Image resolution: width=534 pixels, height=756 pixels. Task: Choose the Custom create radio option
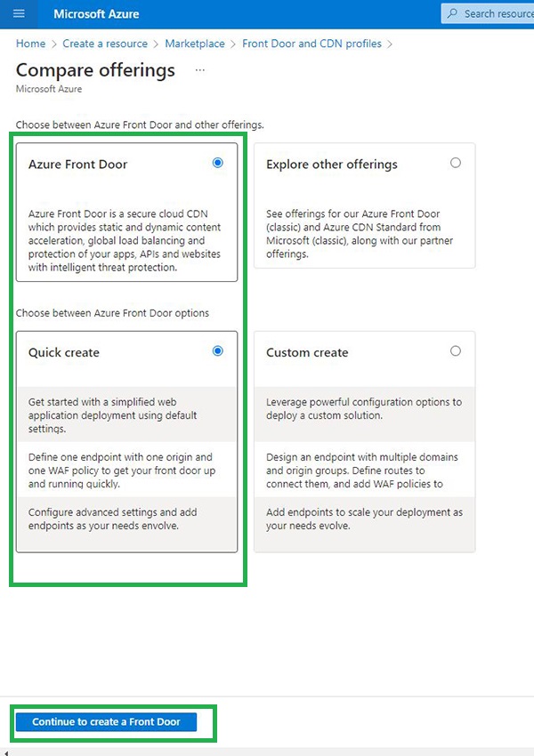pyautogui.click(x=456, y=351)
